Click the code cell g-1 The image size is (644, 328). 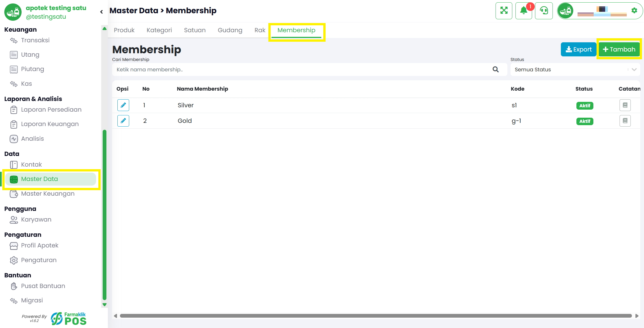(516, 121)
